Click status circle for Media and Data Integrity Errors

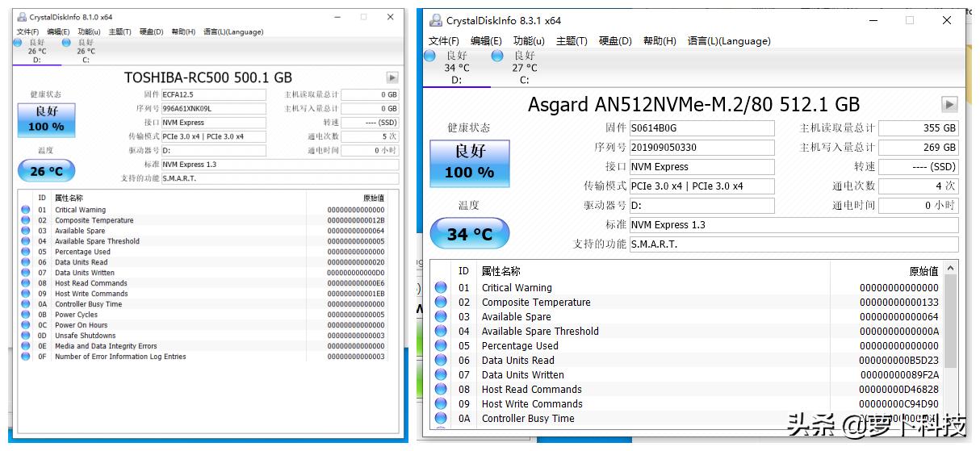(26, 346)
